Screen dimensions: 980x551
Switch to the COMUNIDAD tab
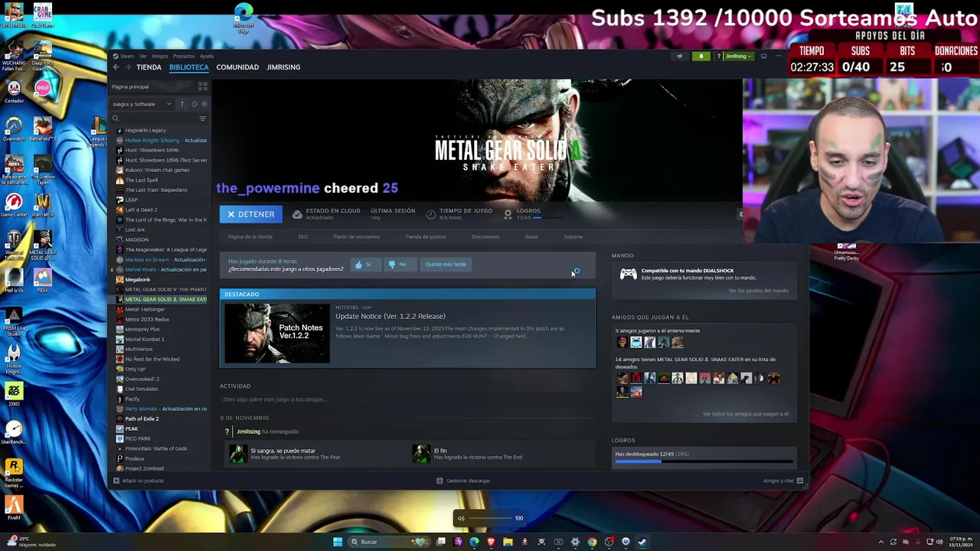237,67
